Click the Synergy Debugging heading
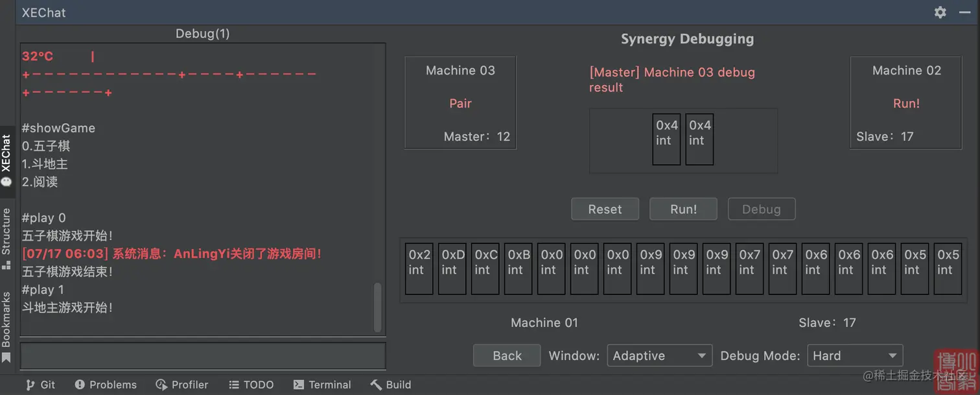The width and height of the screenshot is (980, 395). 687,39
